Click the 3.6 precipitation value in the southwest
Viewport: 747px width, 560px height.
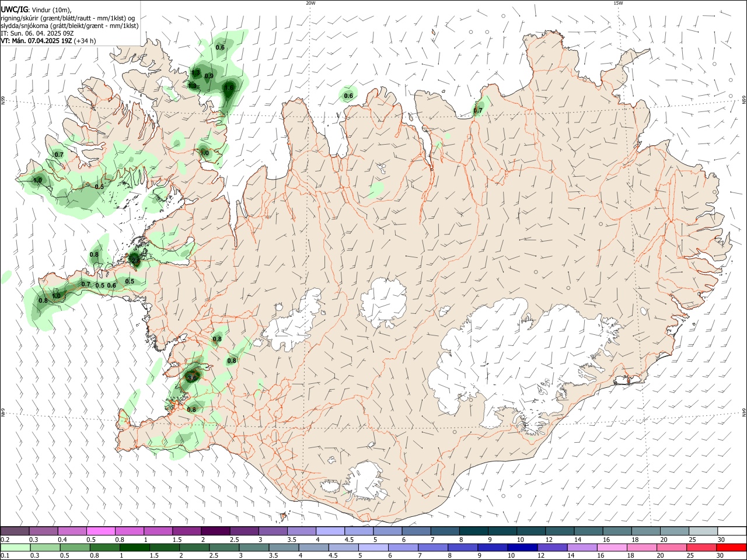point(192,378)
